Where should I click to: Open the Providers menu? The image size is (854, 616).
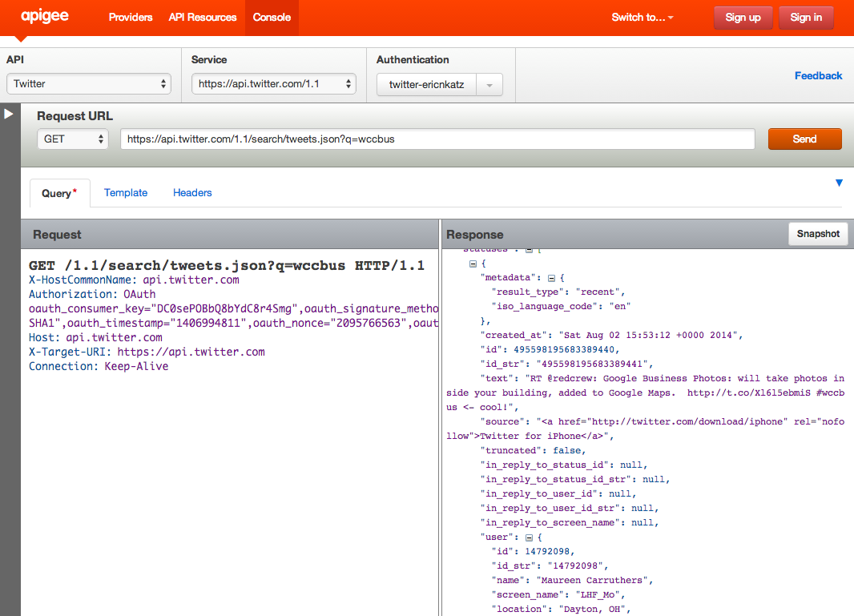(x=131, y=18)
